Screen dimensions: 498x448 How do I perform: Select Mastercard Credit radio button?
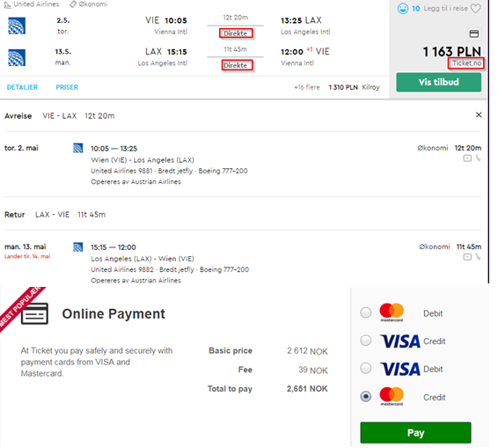[366, 397]
